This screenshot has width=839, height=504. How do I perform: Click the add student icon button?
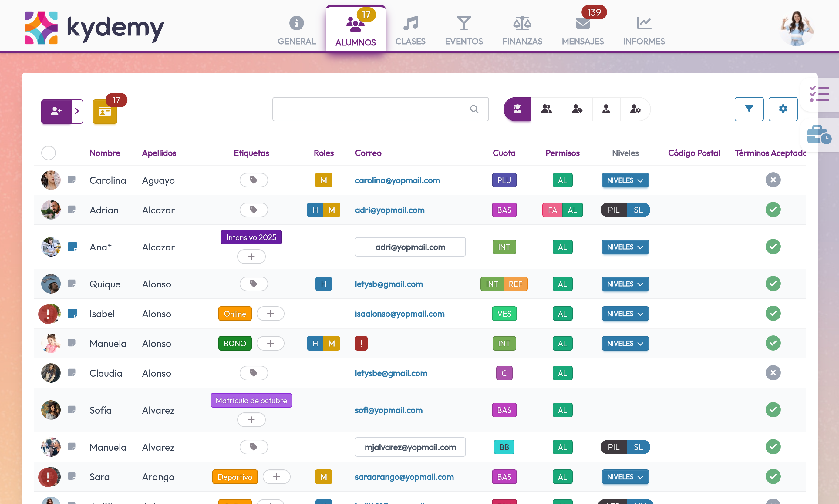point(56,111)
